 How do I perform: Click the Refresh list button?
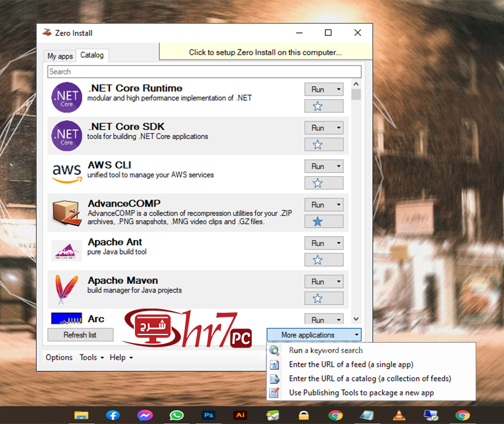[80, 334]
